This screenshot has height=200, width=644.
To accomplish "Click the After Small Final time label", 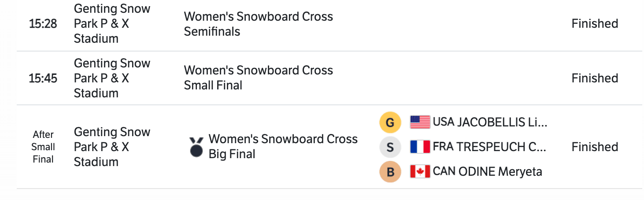I will (x=43, y=147).
